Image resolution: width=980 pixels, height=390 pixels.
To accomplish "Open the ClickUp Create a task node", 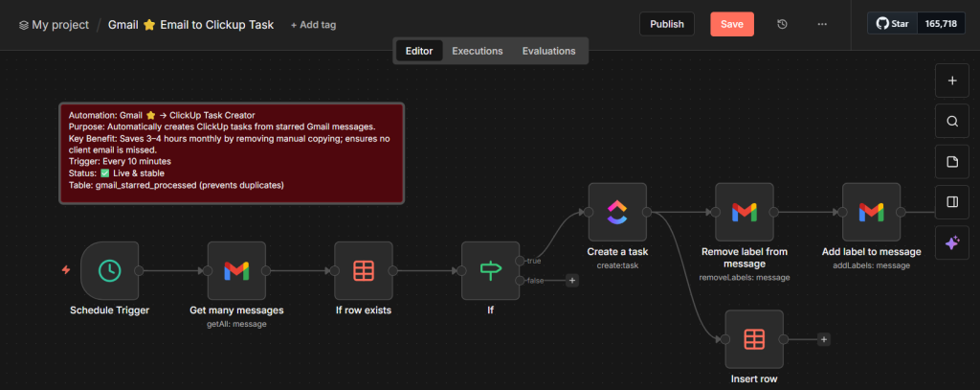I will pyautogui.click(x=617, y=212).
